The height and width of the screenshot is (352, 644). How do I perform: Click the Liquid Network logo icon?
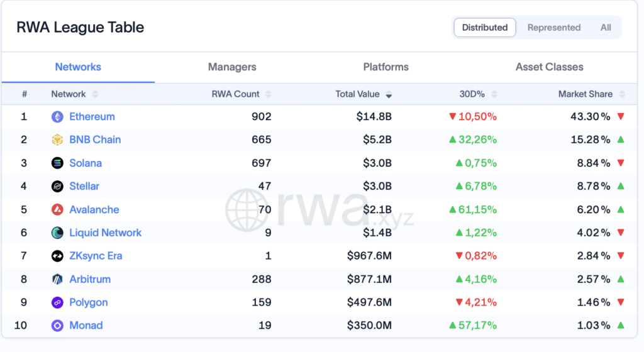point(57,233)
